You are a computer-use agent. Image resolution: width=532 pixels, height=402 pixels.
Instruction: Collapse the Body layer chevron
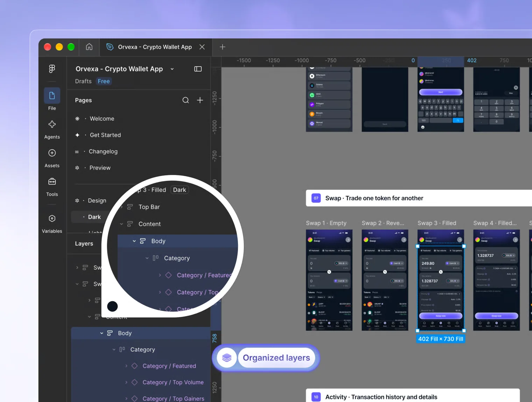[x=101, y=333]
